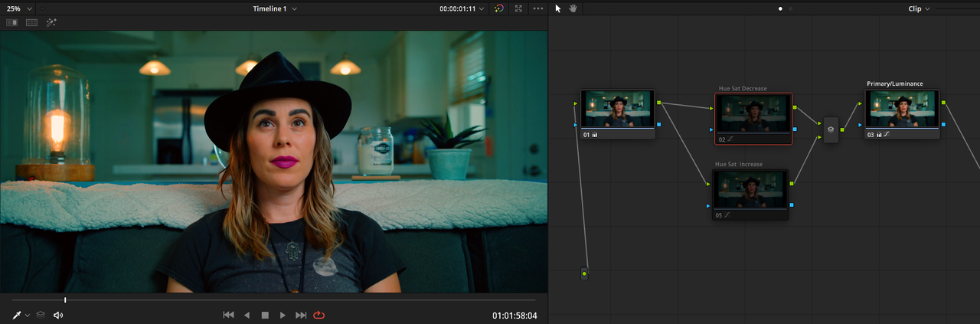The image size is (980, 324).
Task: Click the Hue Sat Decrease node label
Action: [x=743, y=89]
